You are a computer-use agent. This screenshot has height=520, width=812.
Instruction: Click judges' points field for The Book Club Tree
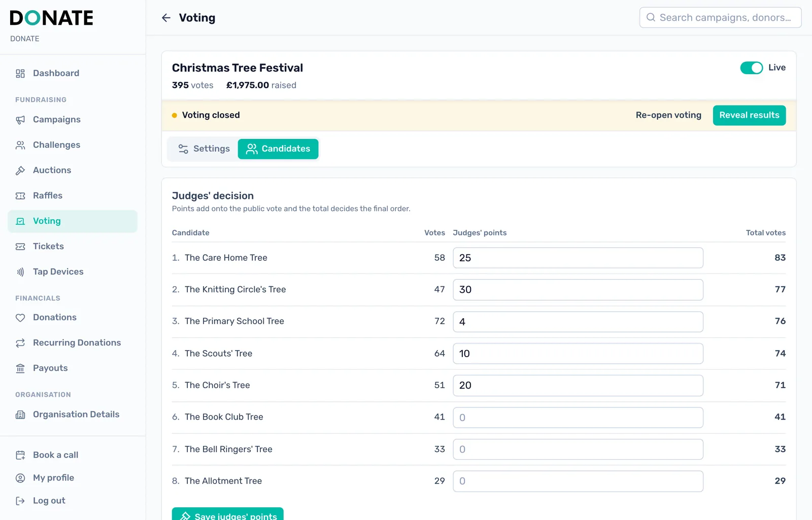tap(578, 418)
